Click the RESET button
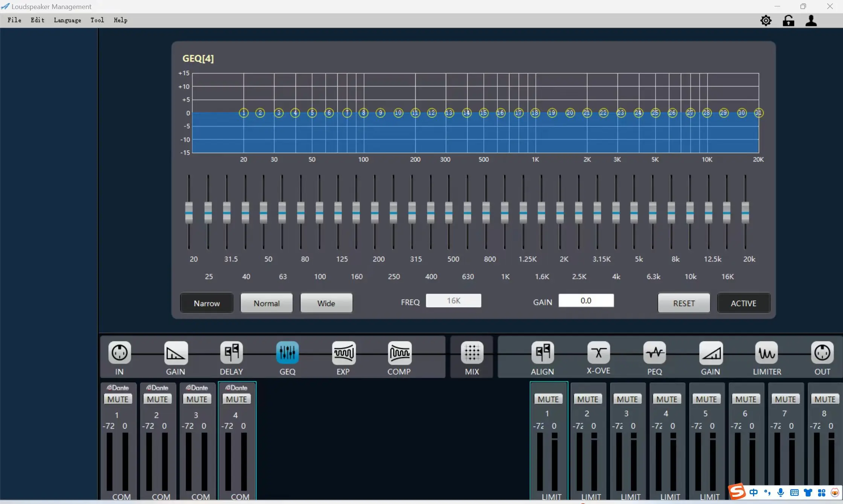 coord(684,303)
